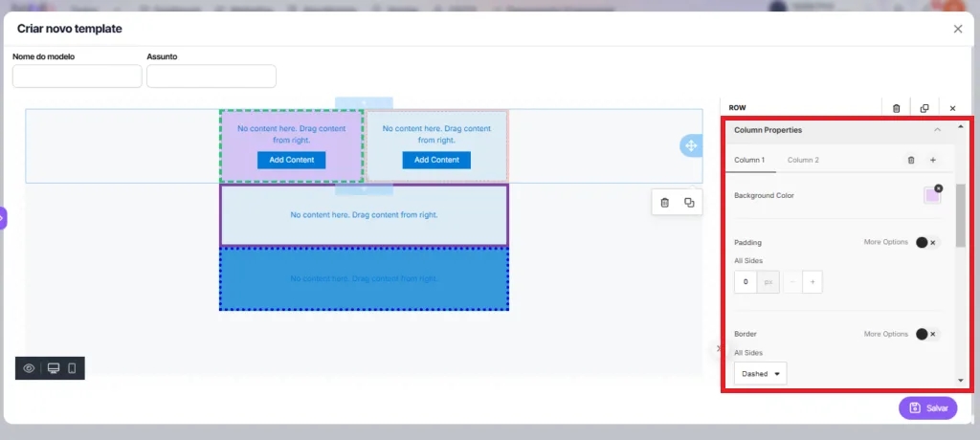Click the Salvar button
The height and width of the screenshot is (440, 980).
927,407
